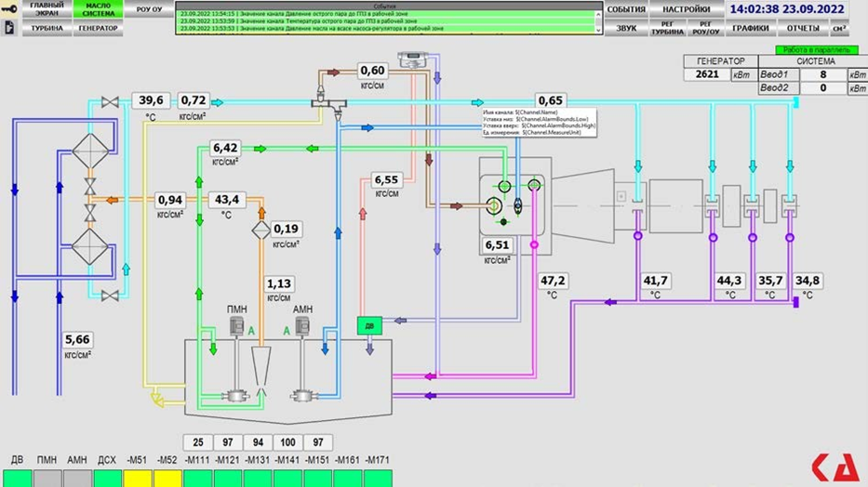
Task: Click the lower heat exchanger diamond
Action: [90, 247]
